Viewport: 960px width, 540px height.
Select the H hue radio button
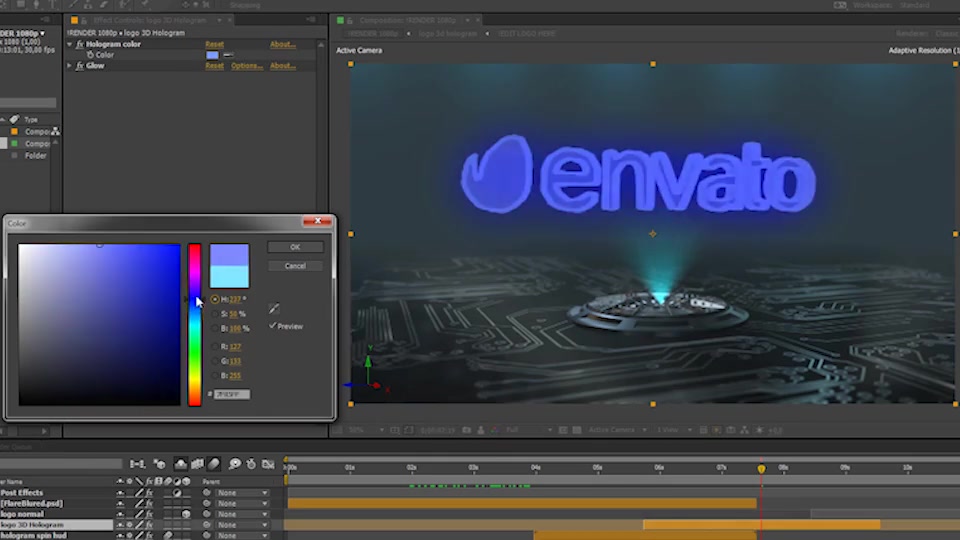click(215, 299)
